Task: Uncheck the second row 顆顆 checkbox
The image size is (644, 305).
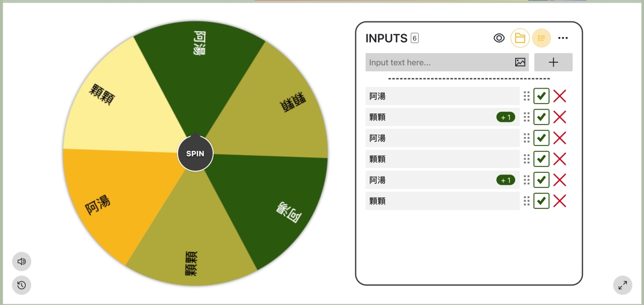Action: coord(541,117)
